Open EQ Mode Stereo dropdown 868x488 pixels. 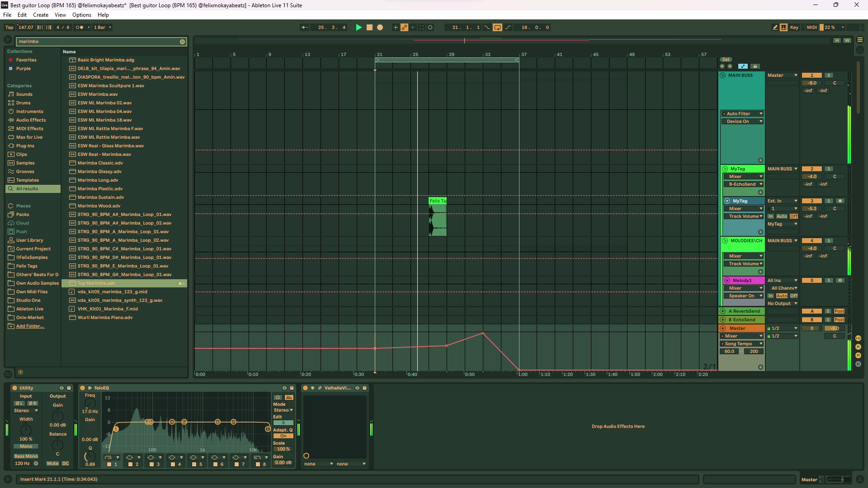click(x=283, y=410)
